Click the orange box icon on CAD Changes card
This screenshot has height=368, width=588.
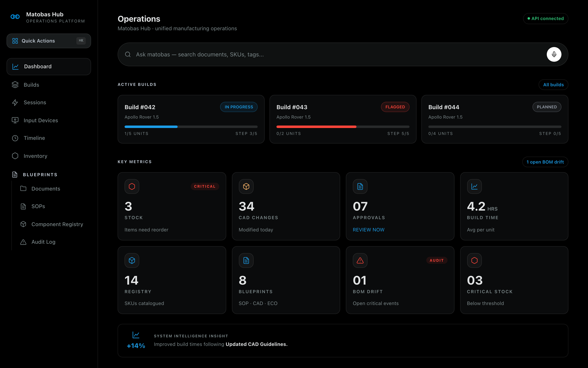pyautogui.click(x=246, y=186)
